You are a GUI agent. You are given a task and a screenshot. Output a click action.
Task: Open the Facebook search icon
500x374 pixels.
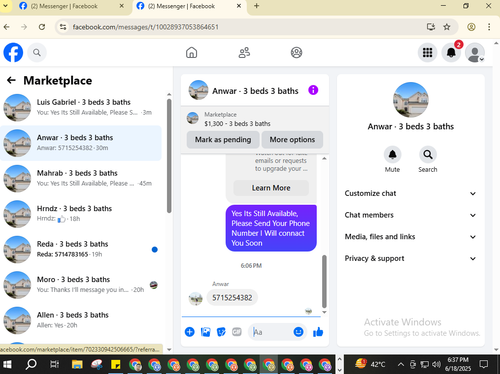37,52
